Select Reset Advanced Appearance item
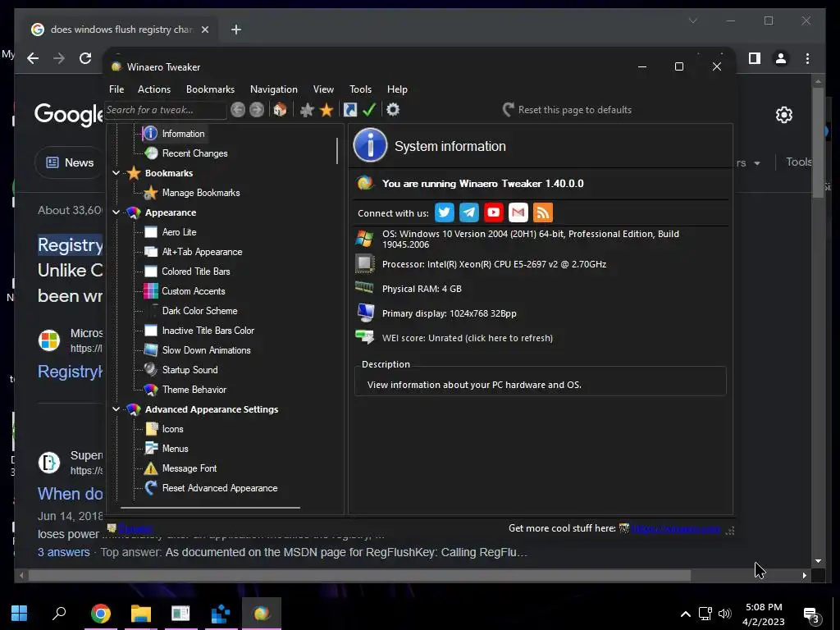Screen dimensions: 840x630 click(220, 488)
